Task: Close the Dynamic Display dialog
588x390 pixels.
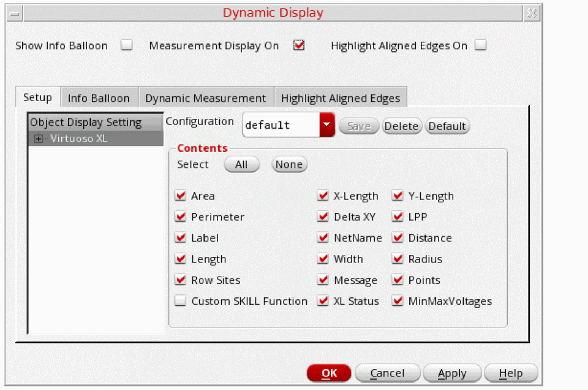Action: point(532,13)
